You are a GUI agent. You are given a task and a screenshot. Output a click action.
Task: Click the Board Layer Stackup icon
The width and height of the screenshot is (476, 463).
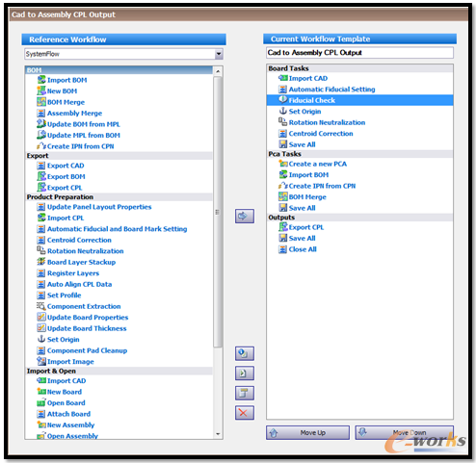(x=41, y=262)
